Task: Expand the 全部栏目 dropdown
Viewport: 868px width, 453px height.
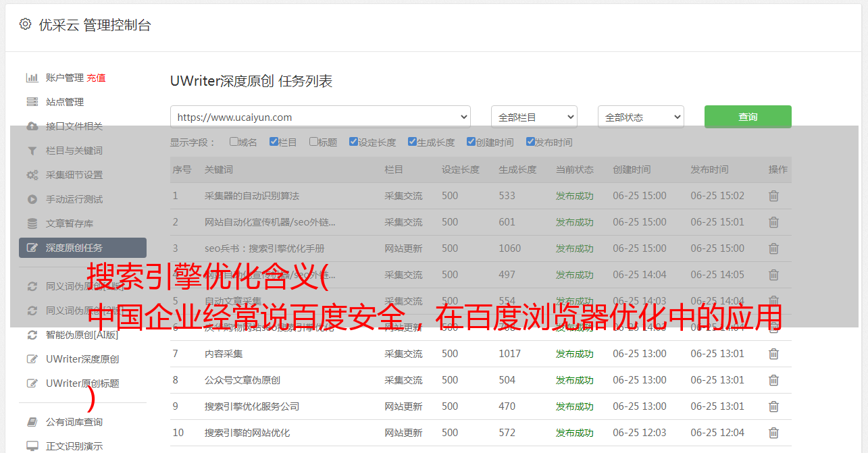Action: (x=534, y=117)
